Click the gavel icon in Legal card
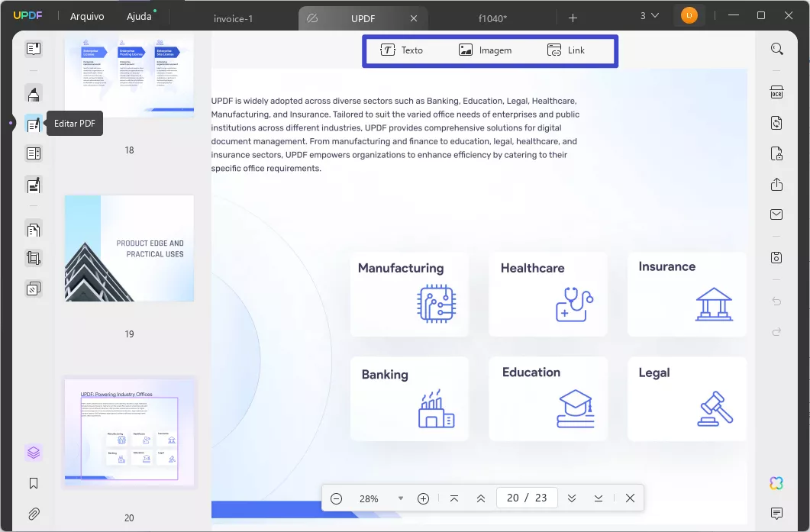 715,408
